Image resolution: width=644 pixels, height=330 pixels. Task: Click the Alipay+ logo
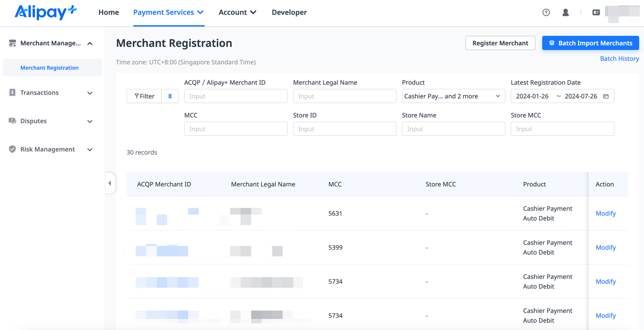pyautogui.click(x=46, y=12)
